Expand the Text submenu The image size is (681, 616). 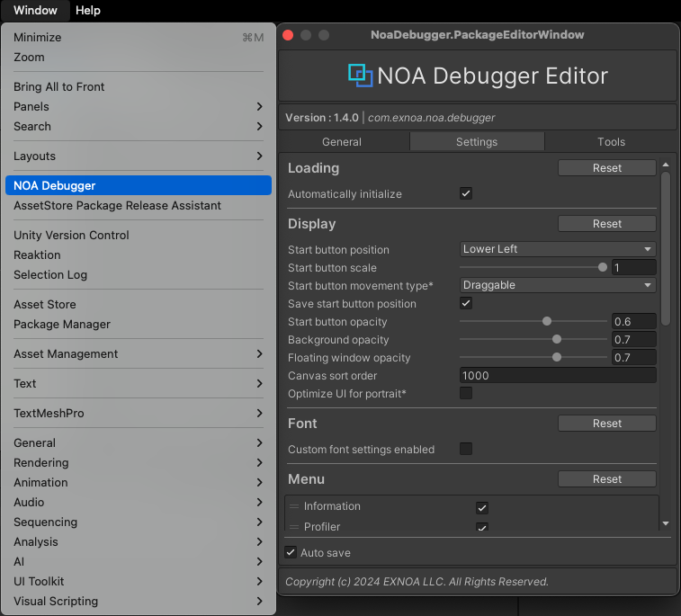[x=139, y=384]
